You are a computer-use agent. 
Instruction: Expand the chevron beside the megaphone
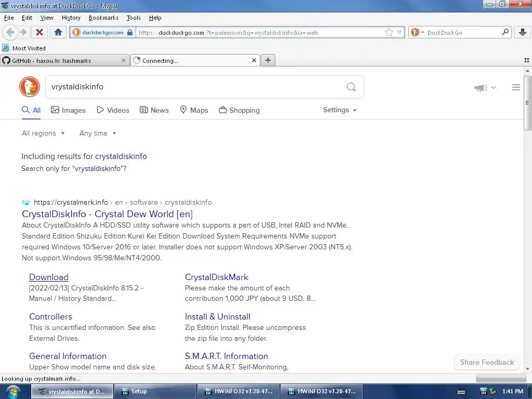pos(494,87)
